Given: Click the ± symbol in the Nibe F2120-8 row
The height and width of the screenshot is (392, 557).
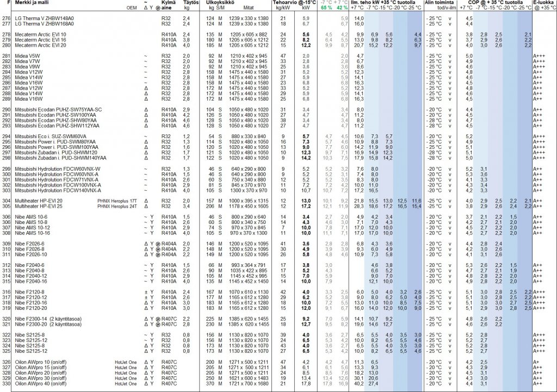Looking at the screenshot, I should 145,291.
